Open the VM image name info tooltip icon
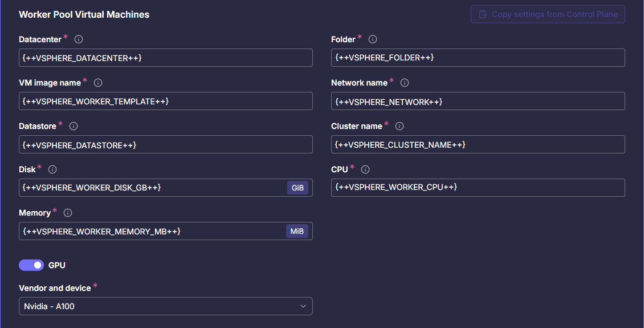This screenshot has height=328, width=644. 98,83
